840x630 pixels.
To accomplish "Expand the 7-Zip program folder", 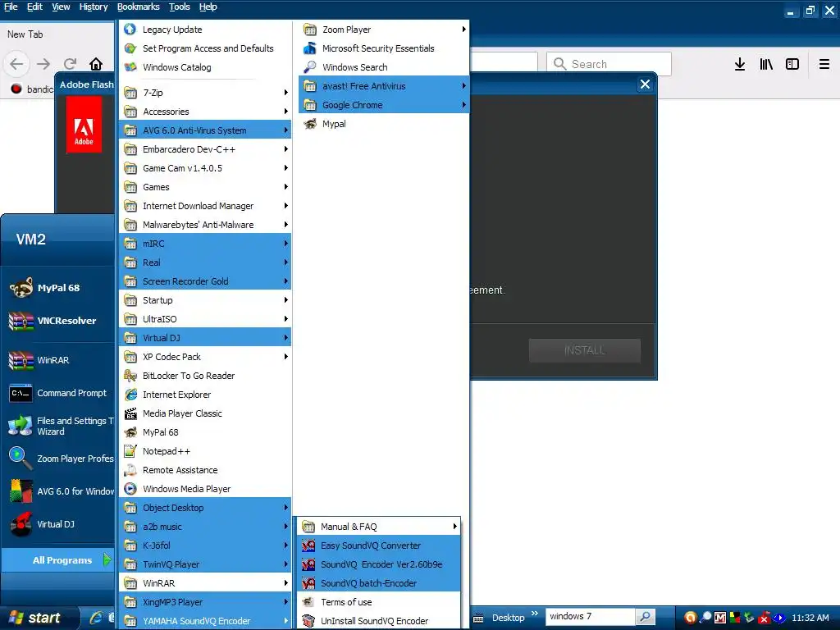I will point(205,93).
